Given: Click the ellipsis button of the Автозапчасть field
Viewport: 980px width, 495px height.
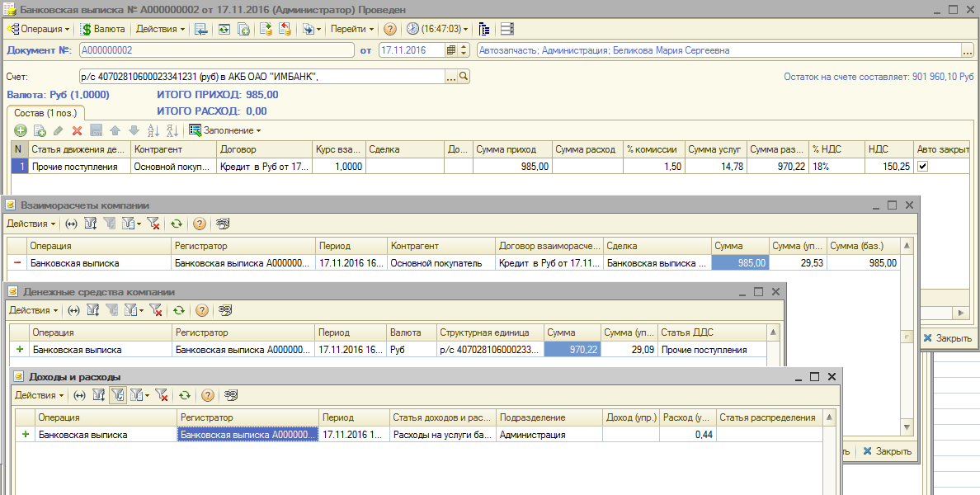Looking at the screenshot, I should pyautogui.click(x=968, y=50).
